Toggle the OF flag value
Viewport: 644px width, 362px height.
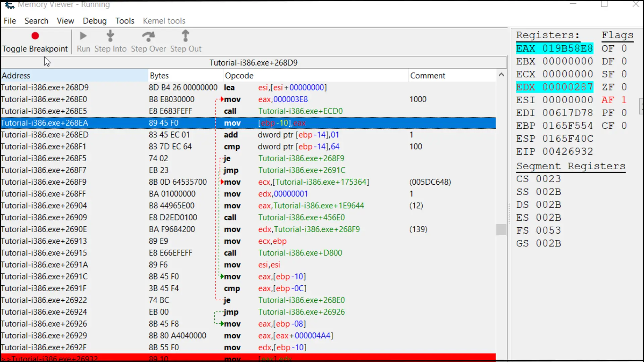click(624, 48)
